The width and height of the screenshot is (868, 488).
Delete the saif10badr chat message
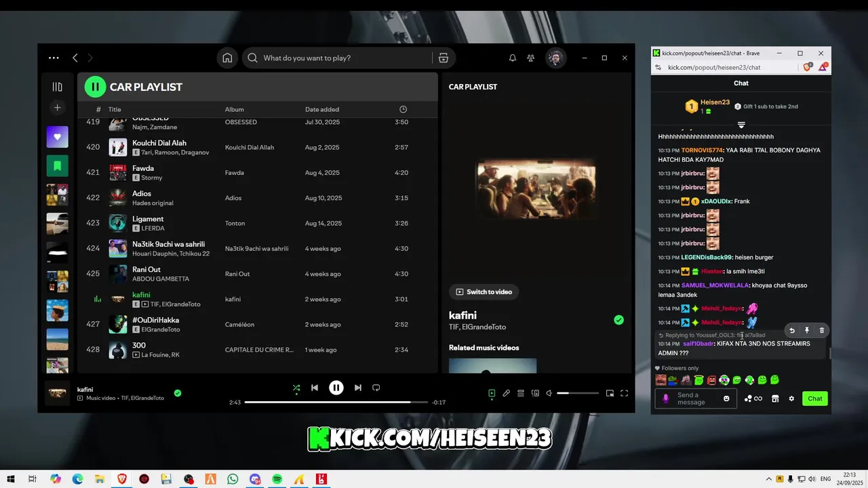822,331
